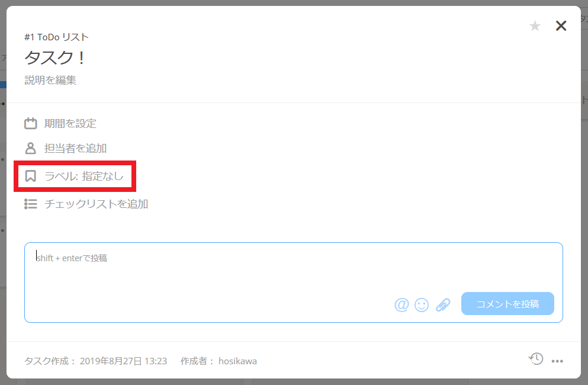Image resolution: width=588 pixels, height=385 pixels.
Task: Edit the description via 説明を編集
Action: pos(50,80)
